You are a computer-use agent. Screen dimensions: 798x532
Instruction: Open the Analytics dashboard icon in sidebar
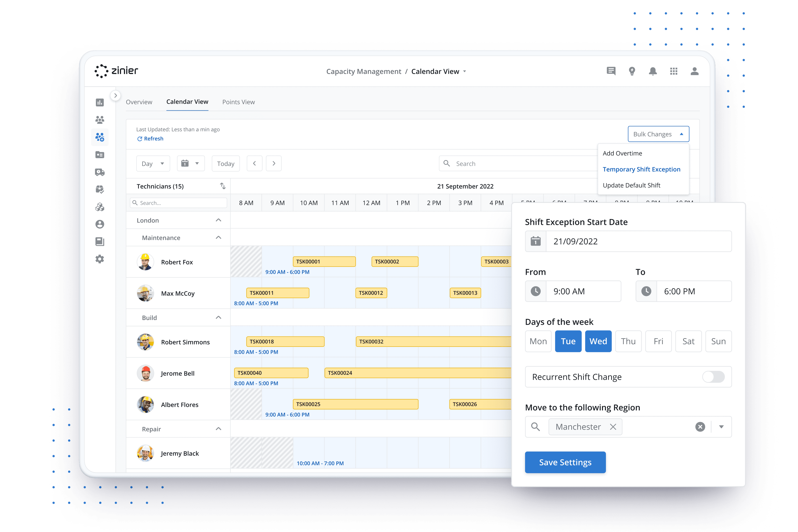99,102
